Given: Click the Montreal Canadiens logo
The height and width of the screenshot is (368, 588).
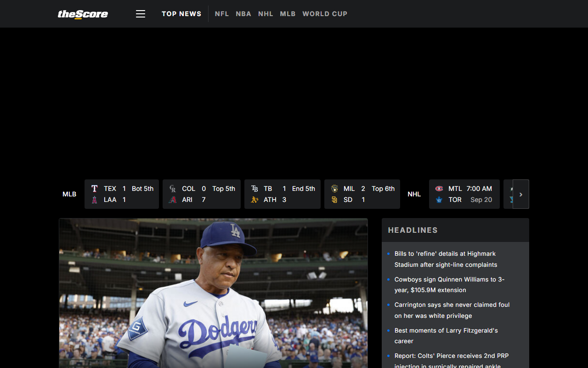Looking at the screenshot, I should pyautogui.click(x=439, y=189).
